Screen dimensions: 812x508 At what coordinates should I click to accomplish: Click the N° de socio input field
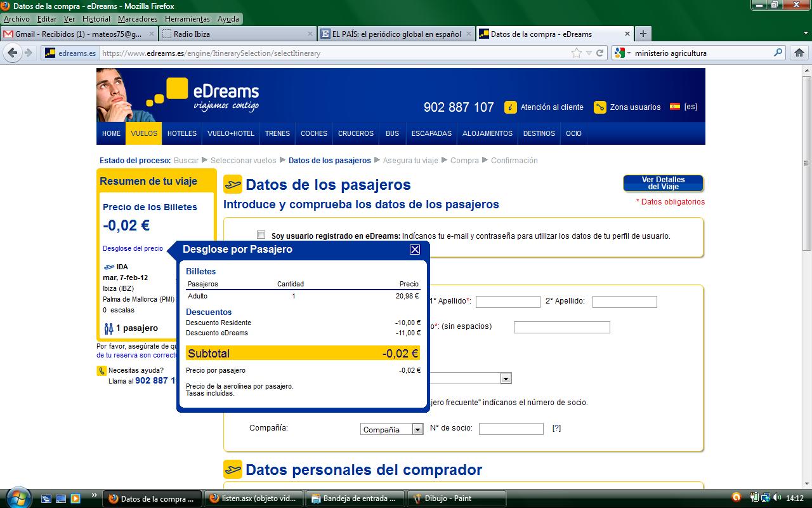coord(511,429)
